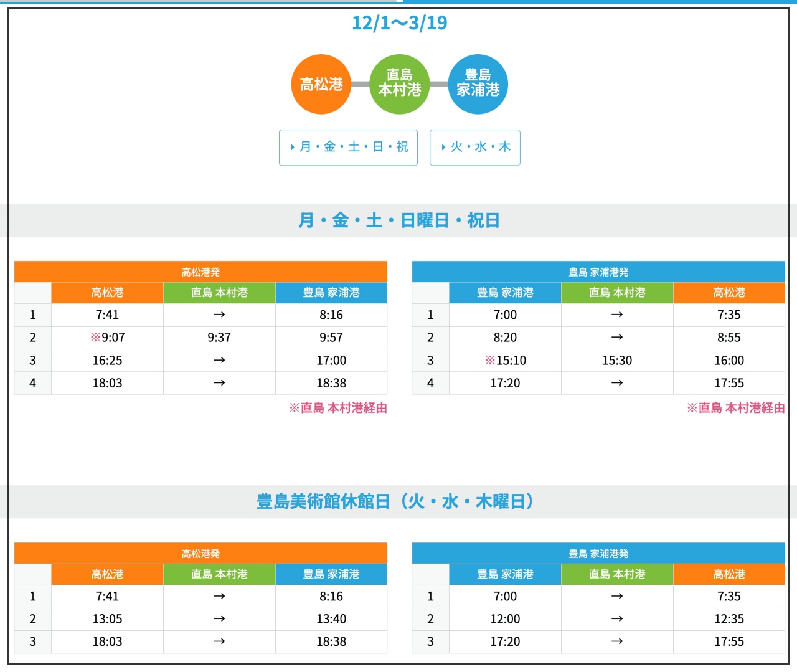
Task: Click 高松港発 header in the bottom table
Action: pyautogui.click(x=200, y=554)
